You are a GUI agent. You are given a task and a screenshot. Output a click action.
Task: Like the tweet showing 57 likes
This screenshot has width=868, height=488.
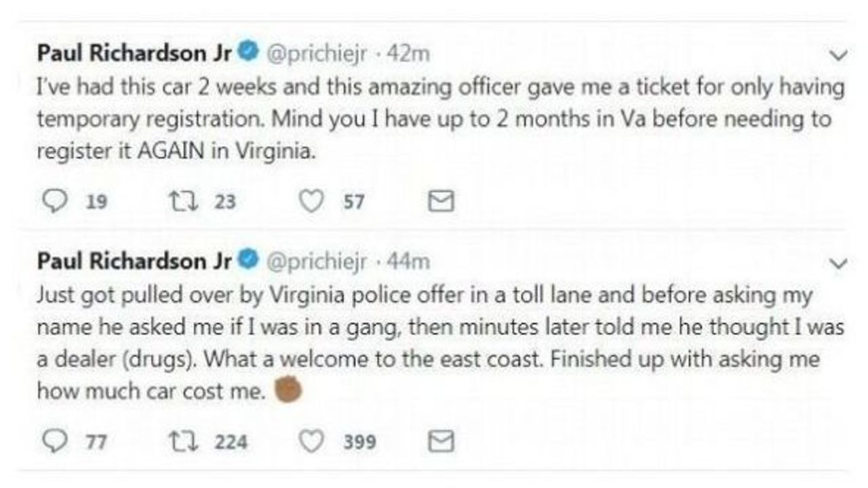[311, 202]
